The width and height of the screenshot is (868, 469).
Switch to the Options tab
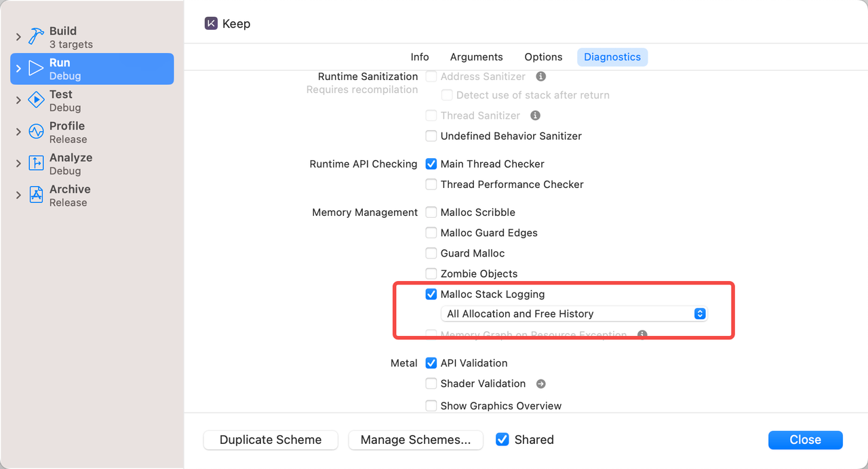point(543,57)
